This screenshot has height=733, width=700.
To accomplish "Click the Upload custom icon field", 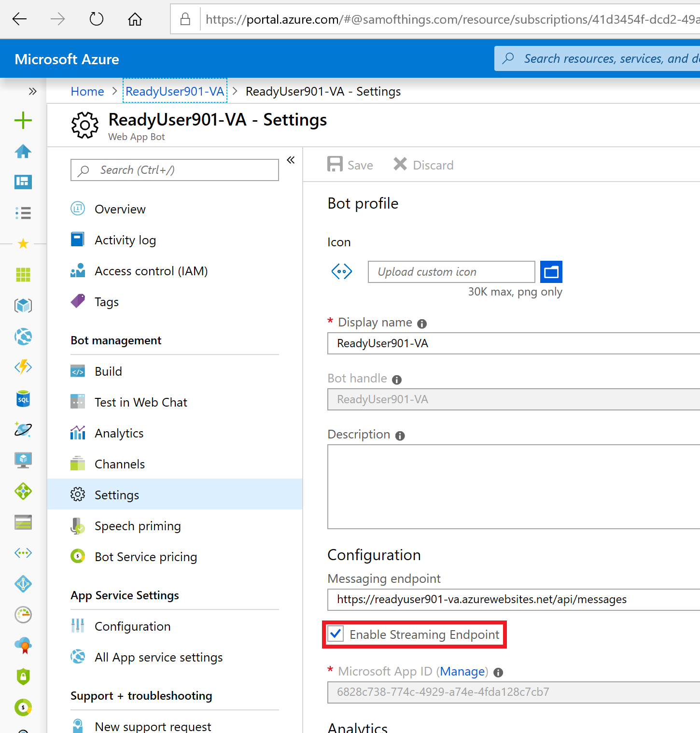I will [451, 272].
